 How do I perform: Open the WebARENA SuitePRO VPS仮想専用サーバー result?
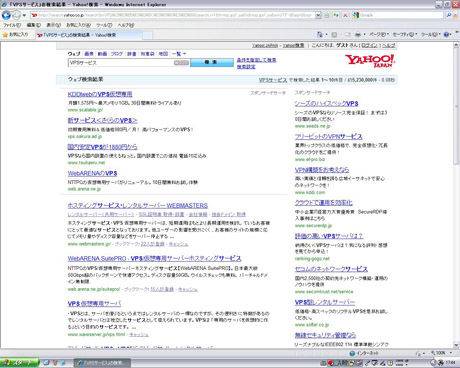(x=154, y=258)
